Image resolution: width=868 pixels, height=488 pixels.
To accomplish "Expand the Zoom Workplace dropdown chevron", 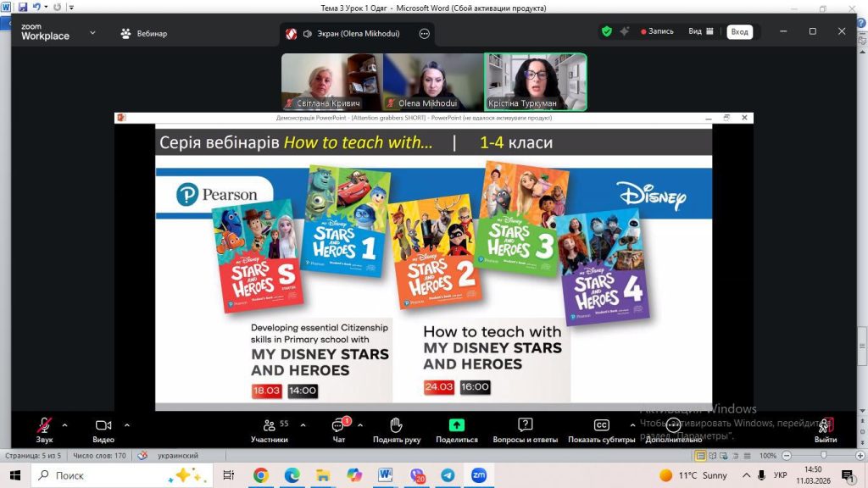I will point(92,33).
